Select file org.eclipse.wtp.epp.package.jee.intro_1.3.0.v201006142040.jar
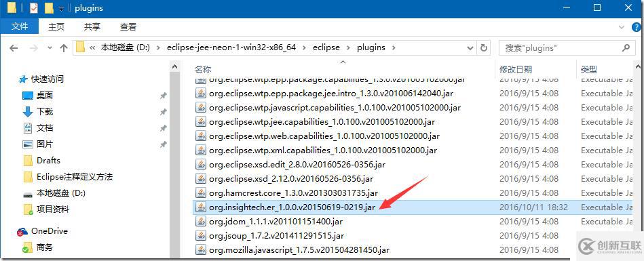Viewport: 644px width, 261px height. 331,94
